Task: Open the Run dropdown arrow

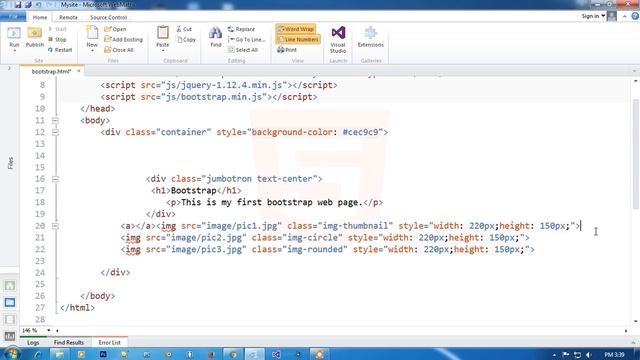Action: [14, 51]
